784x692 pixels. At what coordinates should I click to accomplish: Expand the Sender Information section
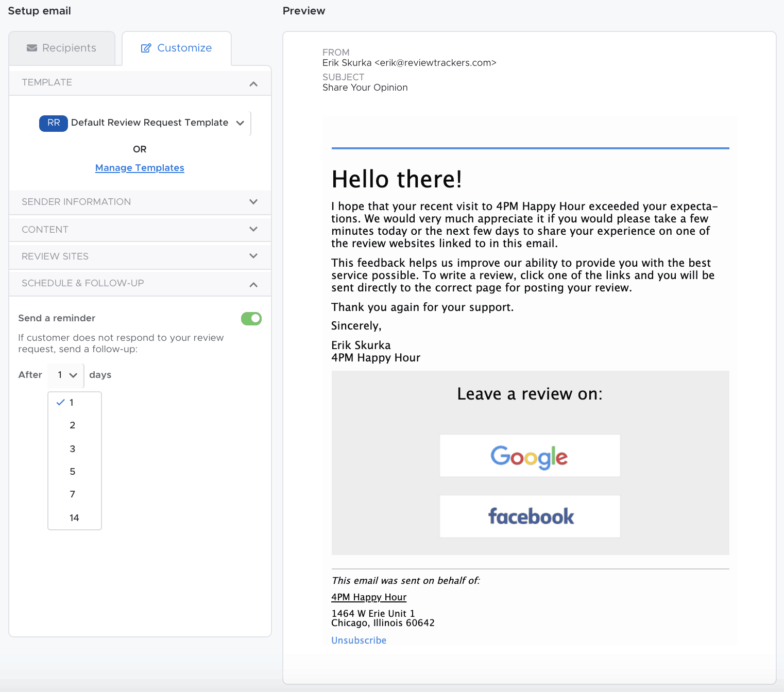coord(253,202)
